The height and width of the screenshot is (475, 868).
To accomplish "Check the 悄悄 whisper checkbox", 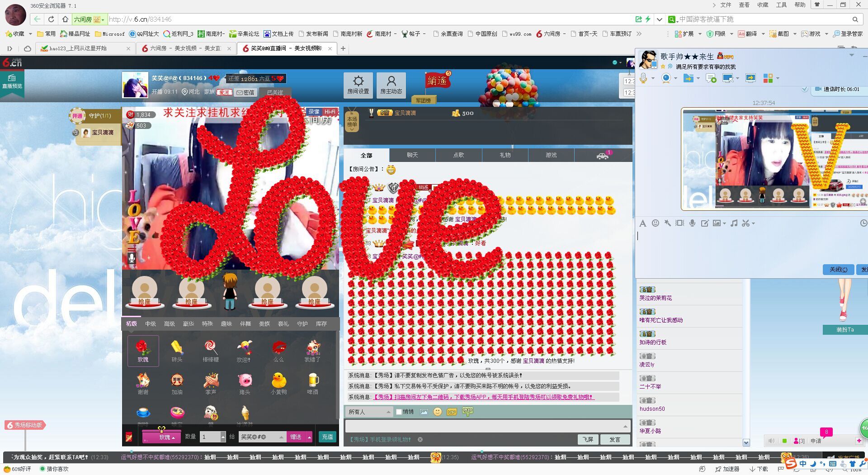I will (399, 412).
